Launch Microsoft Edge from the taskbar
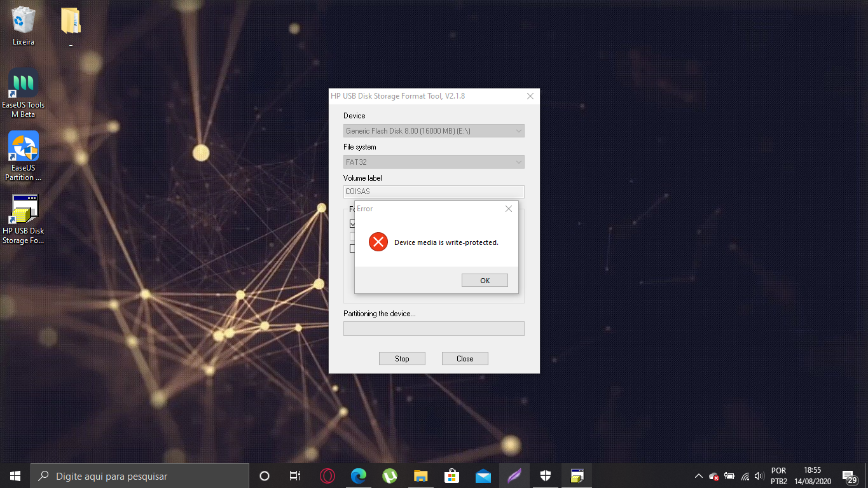 pos(359,476)
